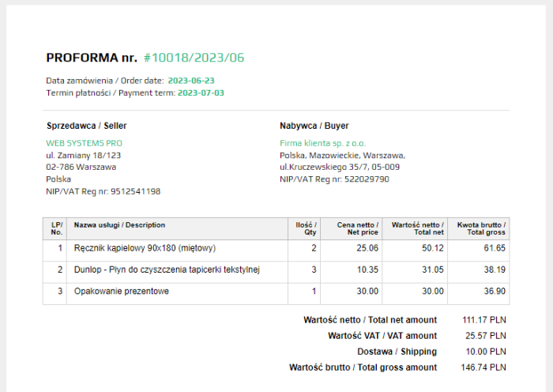
Task: Click the Nabywca / Buyer heading
Action: click(314, 126)
